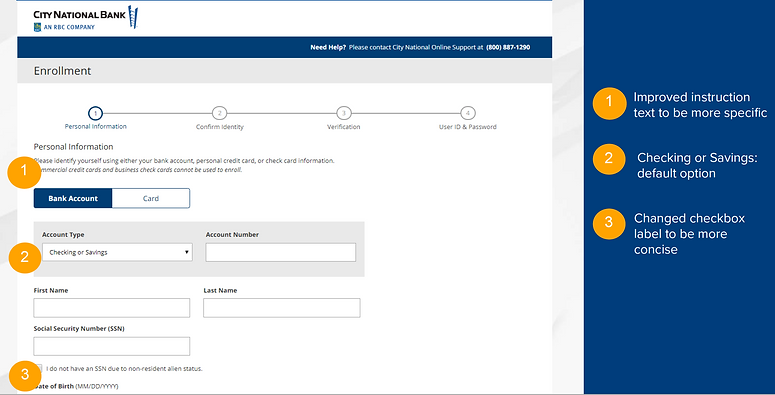775x395 pixels.
Task: Click the City National Bank logo
Action: [86, 18]
